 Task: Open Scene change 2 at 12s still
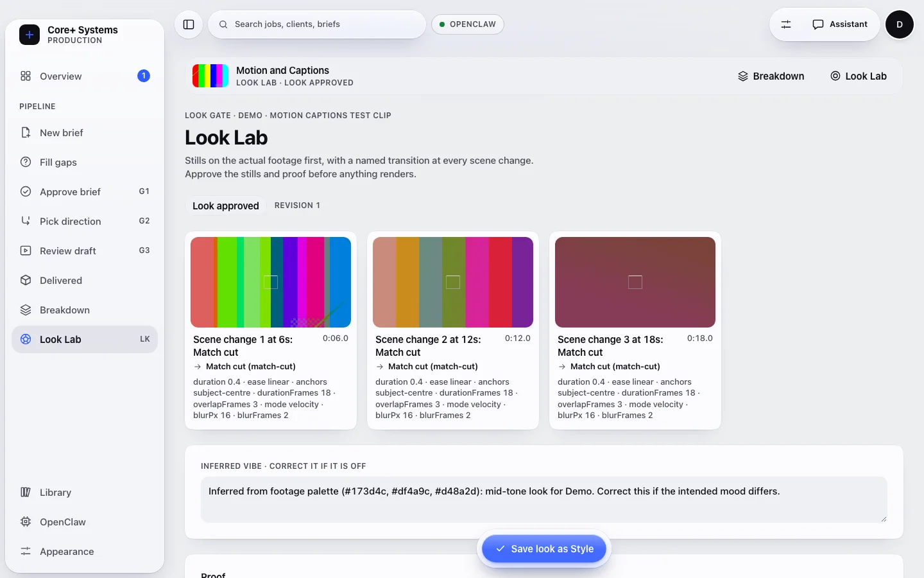coord(453,283)
